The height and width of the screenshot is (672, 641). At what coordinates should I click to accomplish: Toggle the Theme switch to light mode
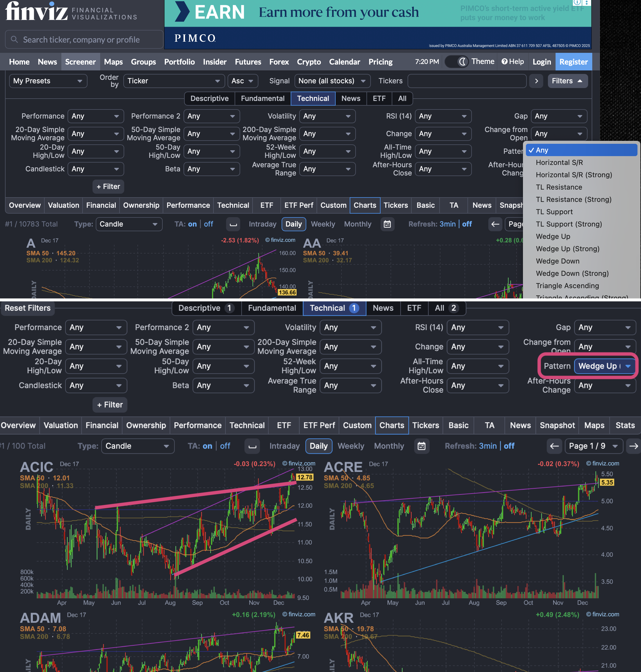click(457, 61)
